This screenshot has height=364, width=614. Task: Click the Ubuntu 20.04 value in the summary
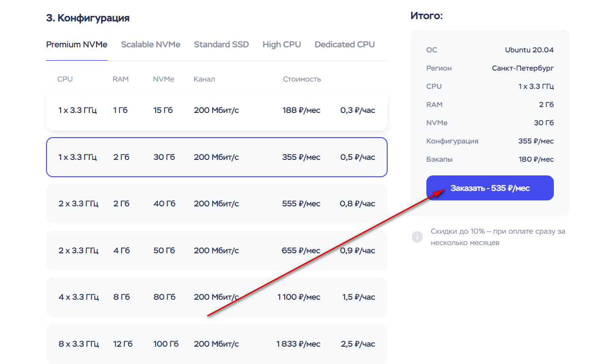[529, 50]
